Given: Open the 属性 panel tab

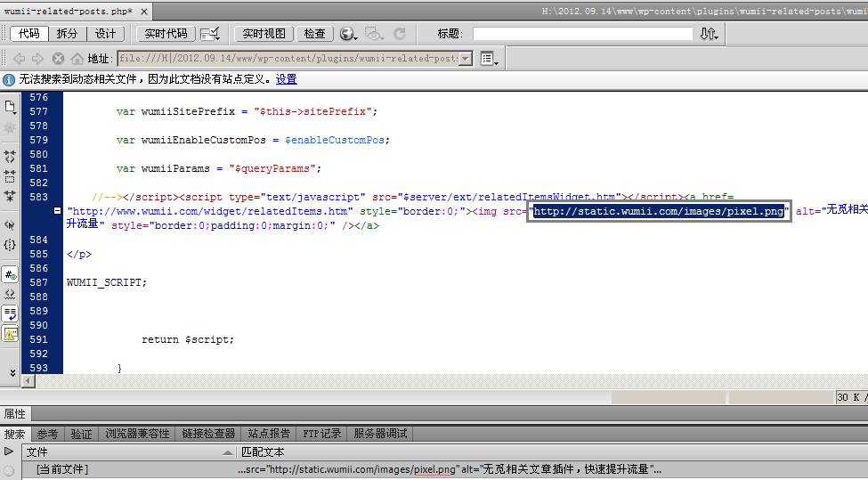Looking at the screenshot, I should point(15,413).
